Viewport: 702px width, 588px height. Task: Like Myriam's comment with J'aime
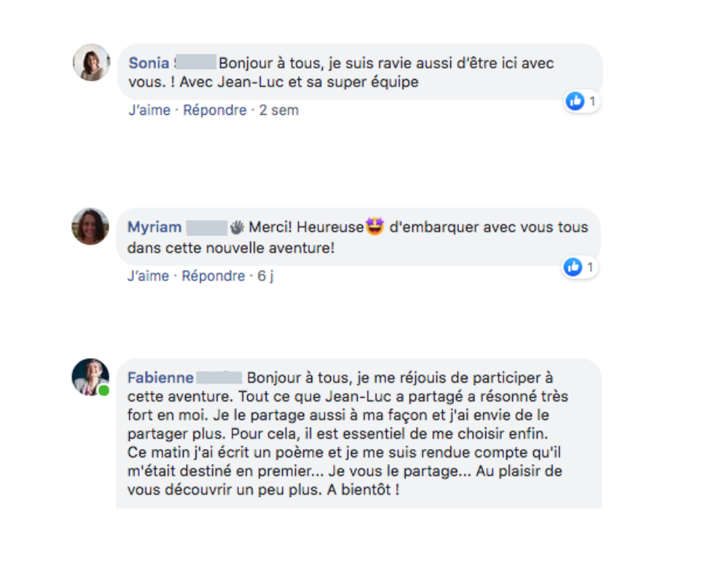tap(148, 276)
